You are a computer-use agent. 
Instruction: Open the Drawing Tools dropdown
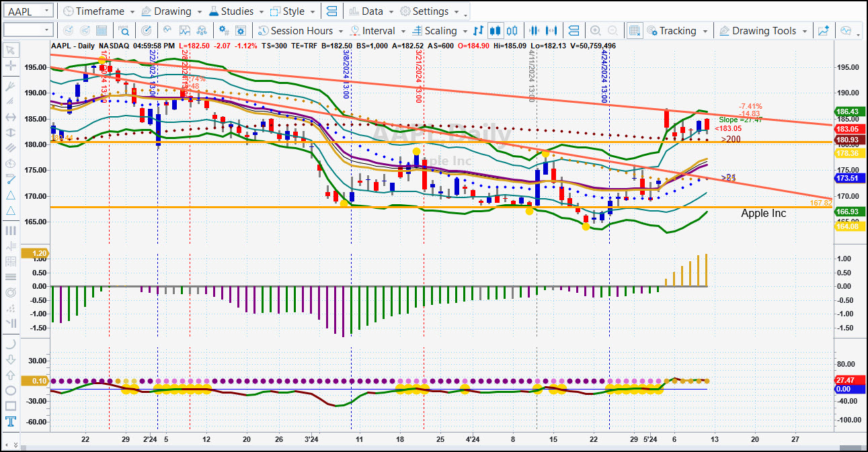763,31
